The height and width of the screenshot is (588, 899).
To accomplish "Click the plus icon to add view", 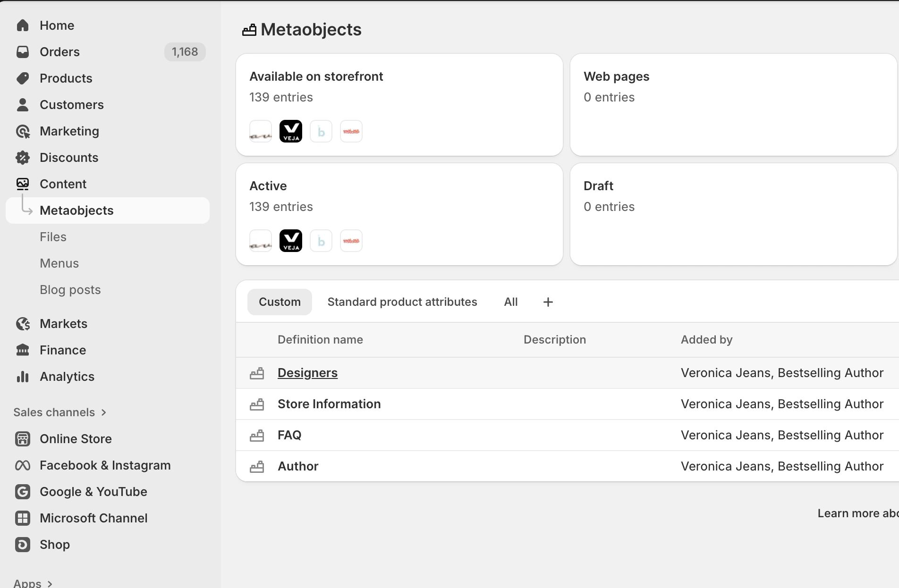I will pyautogui.click(x=548, y=302).
